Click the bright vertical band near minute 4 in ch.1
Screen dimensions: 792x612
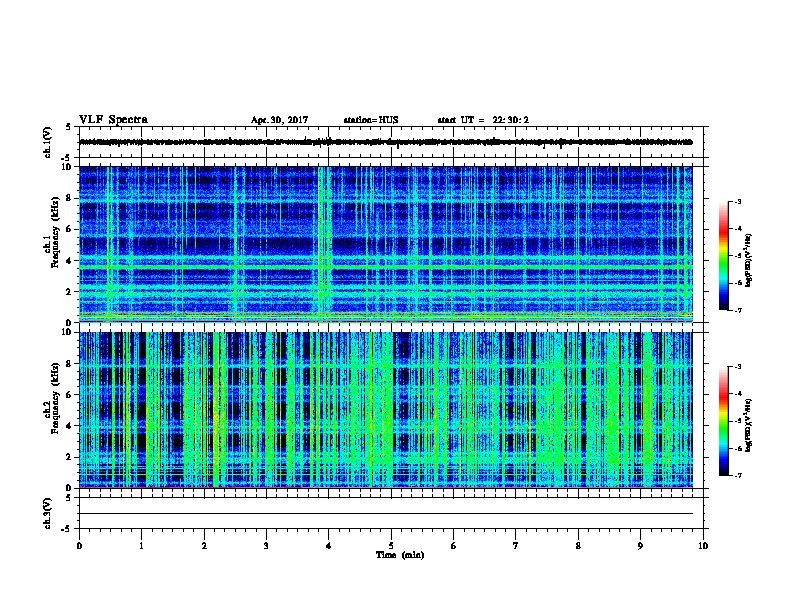click(324, 244)
